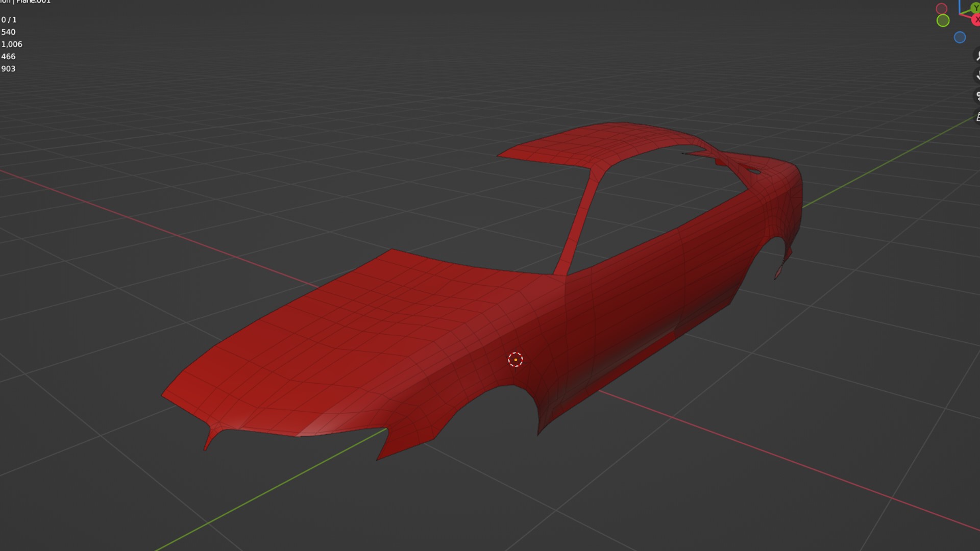
Task: Click the zoom magnifier viewport button
Action: click(977, 55)
